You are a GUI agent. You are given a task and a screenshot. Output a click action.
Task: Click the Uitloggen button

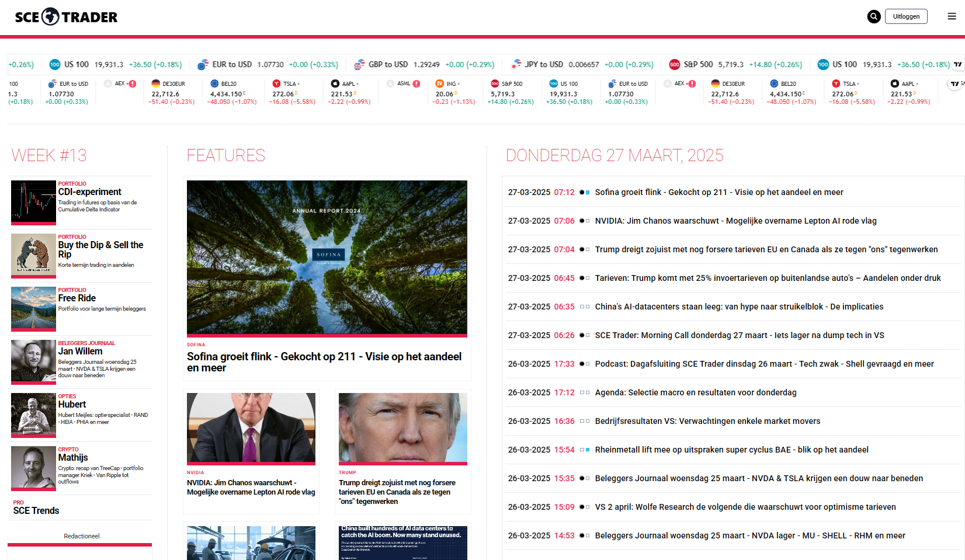click(x=906, y=16)
